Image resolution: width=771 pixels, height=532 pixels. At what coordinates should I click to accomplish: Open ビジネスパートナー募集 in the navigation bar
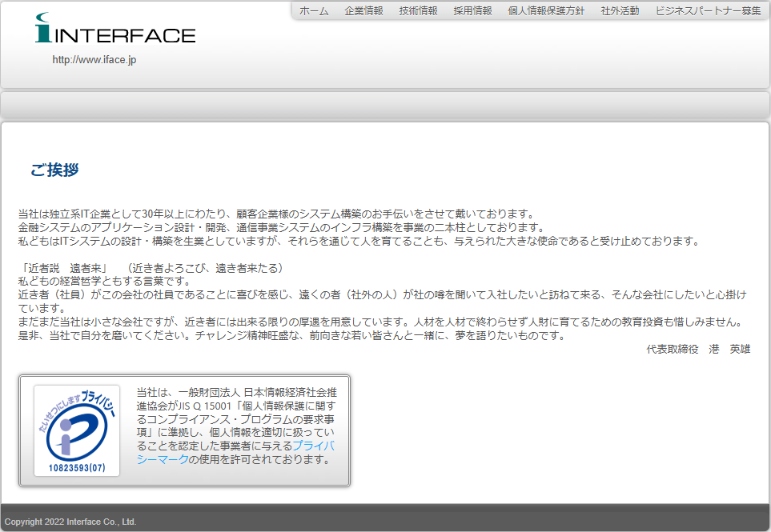(708, 11)
